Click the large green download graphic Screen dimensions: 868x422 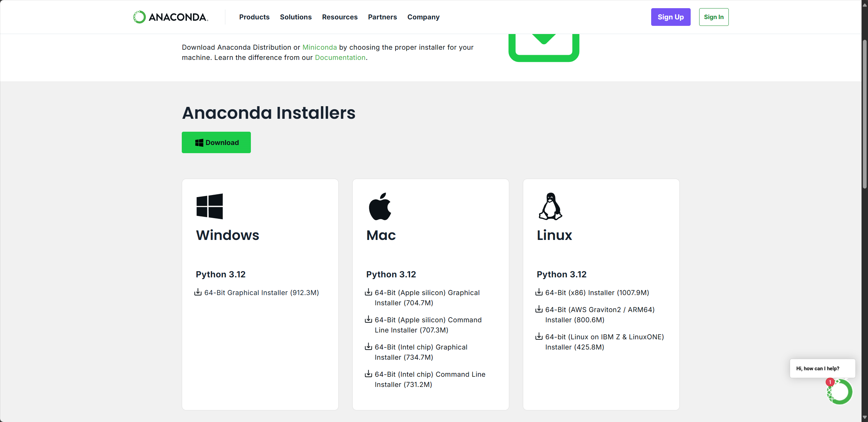point(544,48)
